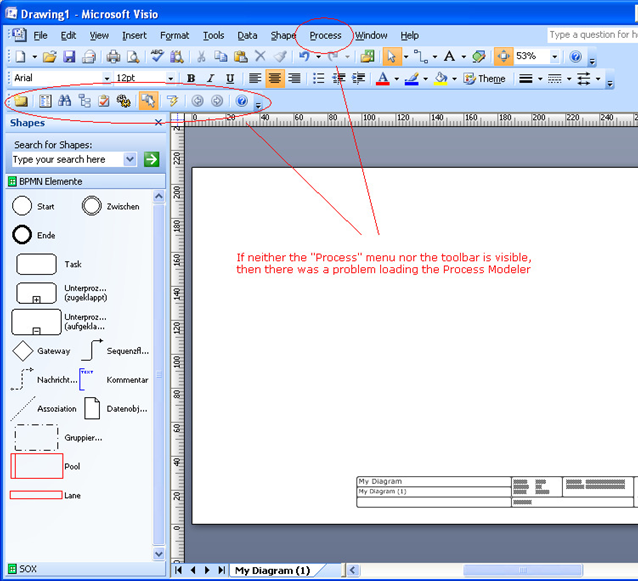Open the line weight dropdown arrow
The height and width of the screenshot is (581, 638).
pos(540,79)
